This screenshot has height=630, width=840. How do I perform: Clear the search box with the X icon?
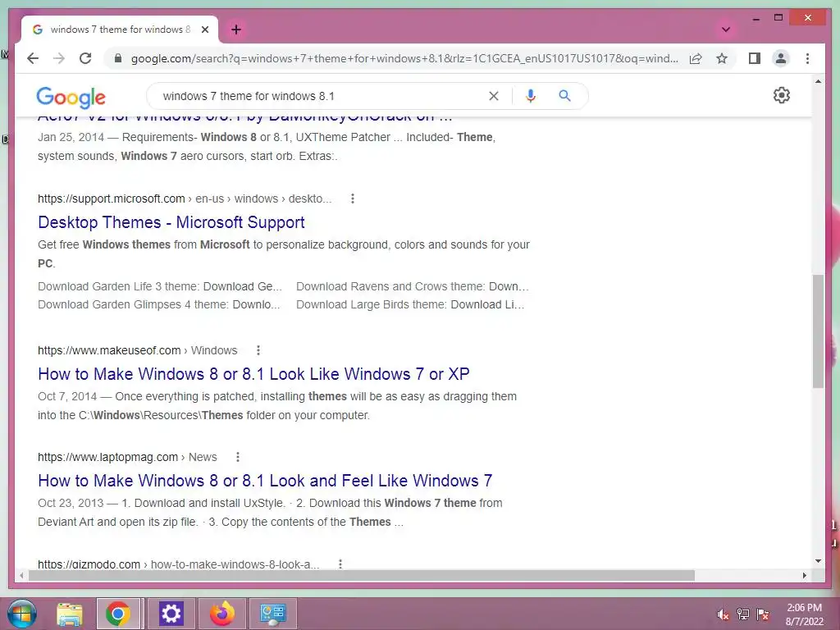pos(493,96)
